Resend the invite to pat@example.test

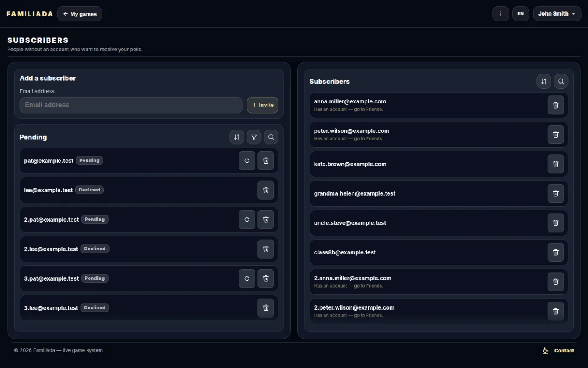click(247, 161)
